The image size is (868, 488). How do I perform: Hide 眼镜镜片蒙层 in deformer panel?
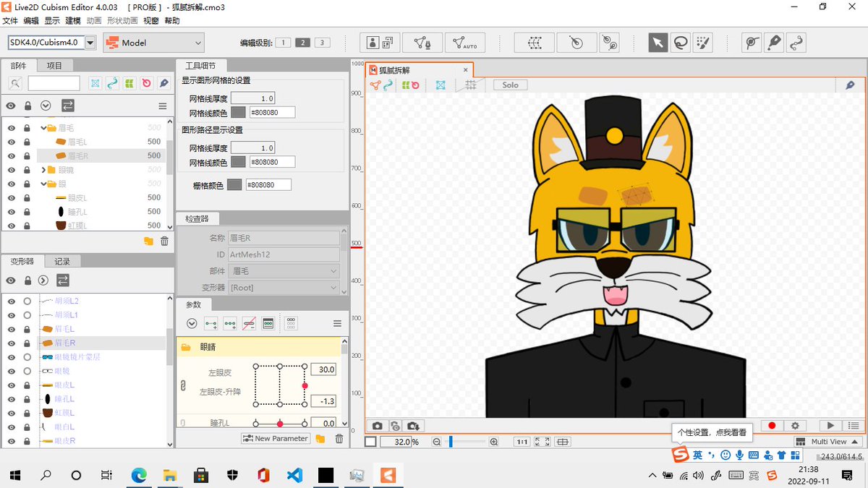point(12,356)
